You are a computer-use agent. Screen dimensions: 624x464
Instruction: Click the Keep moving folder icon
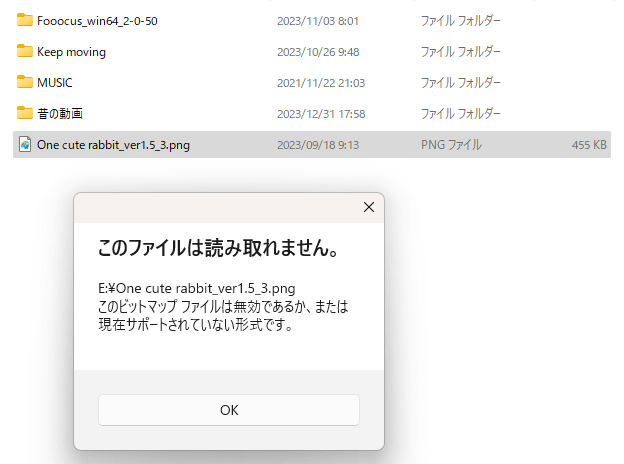point(25,51)
